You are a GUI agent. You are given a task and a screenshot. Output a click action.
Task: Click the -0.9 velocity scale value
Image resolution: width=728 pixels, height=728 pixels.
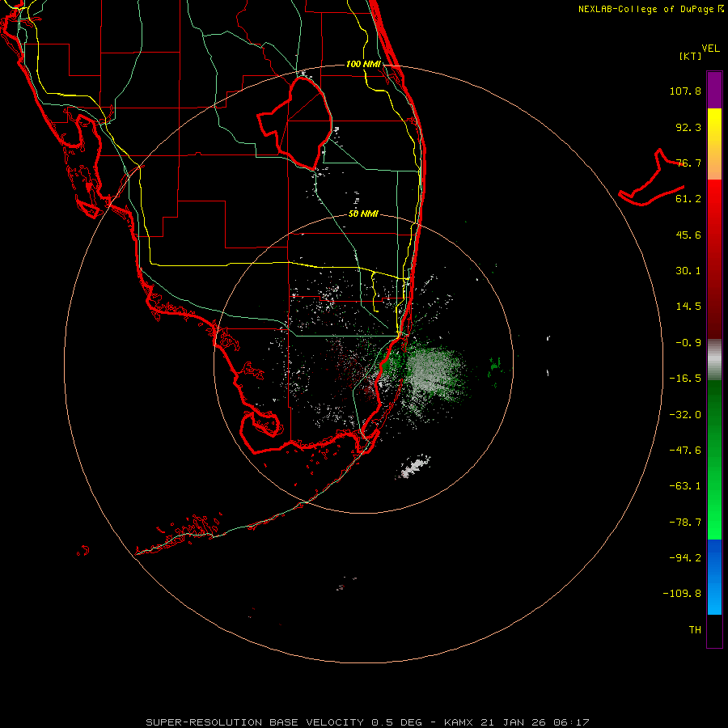[688, 343]
